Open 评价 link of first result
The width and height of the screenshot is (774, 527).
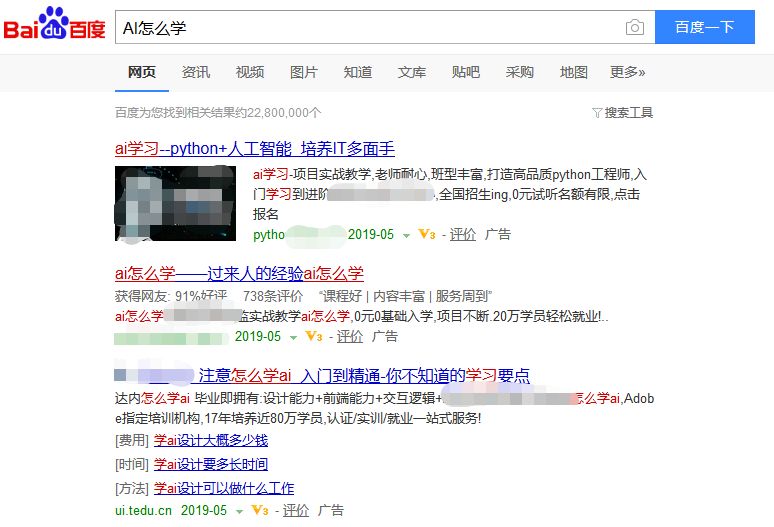463,234
